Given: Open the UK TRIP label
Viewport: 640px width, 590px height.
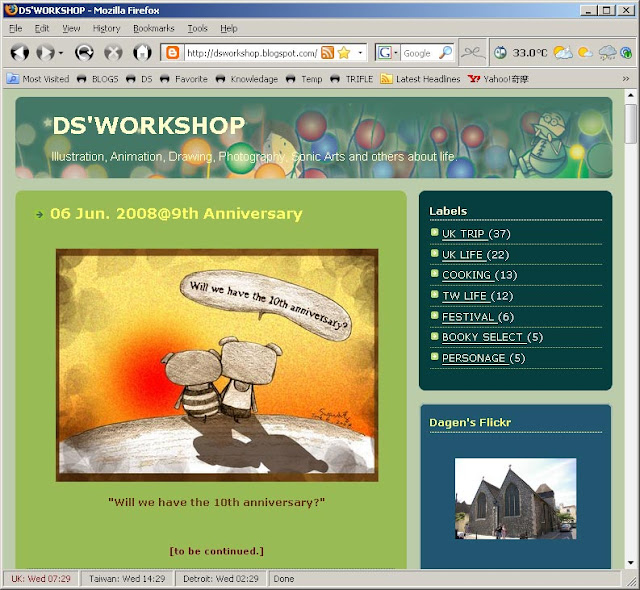Looking at the screenshot, I should coord(463,234).
